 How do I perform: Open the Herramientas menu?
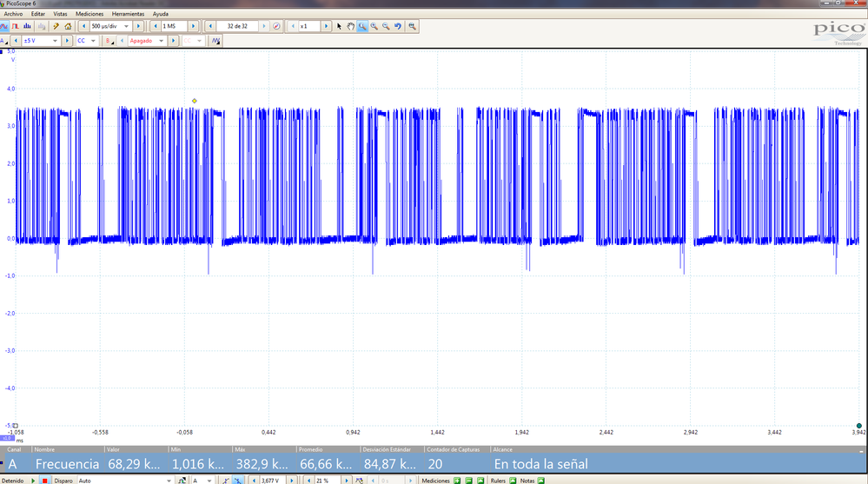[128, 14]
